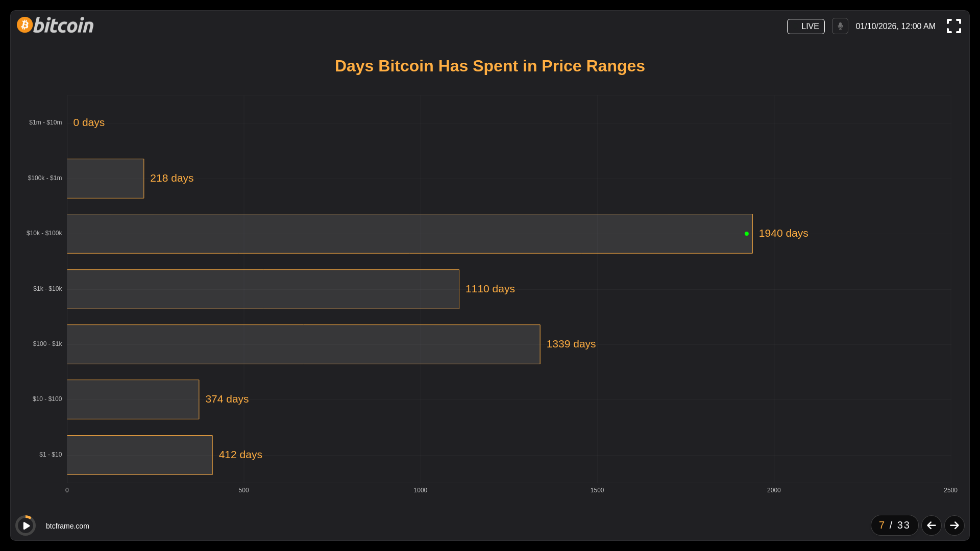Click the "0 days" label for $1m - $10m

click(89, 122)
